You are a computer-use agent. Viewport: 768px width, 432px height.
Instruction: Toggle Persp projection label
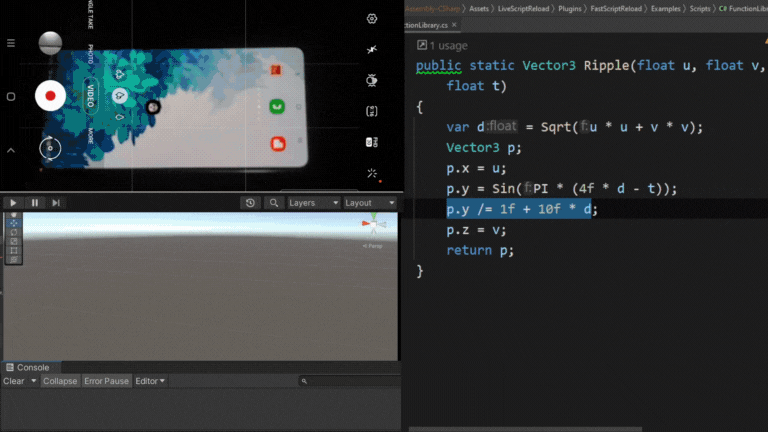coord(372,246)
